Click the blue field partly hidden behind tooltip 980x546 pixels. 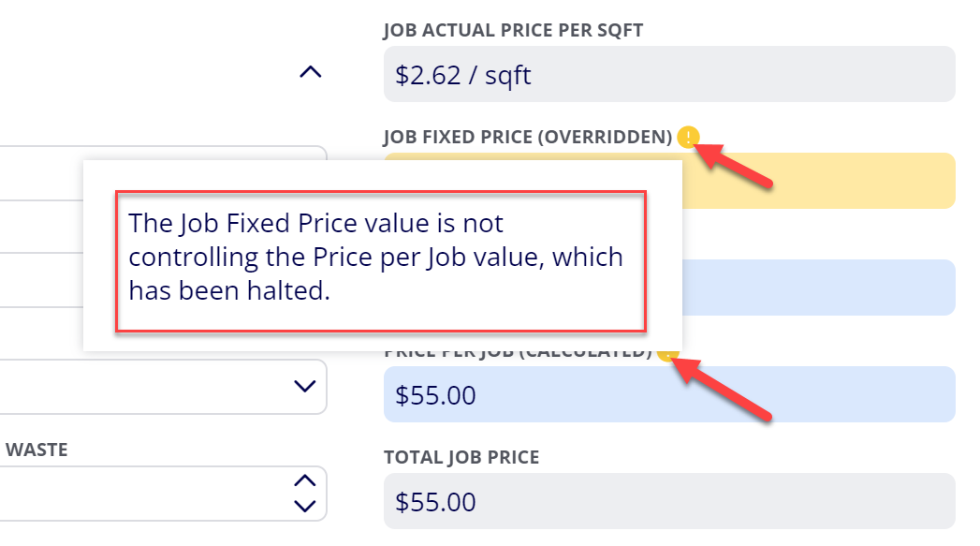pos(819,288)
